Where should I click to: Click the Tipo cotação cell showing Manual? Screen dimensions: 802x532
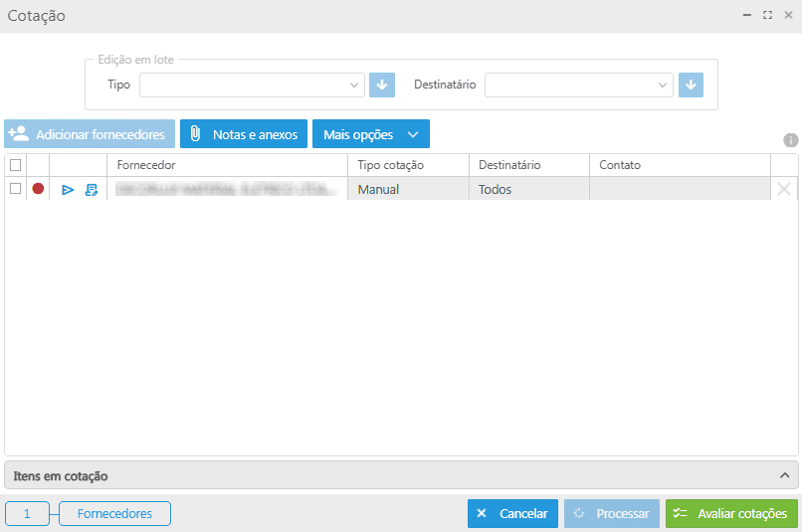[x=408, y=189]
